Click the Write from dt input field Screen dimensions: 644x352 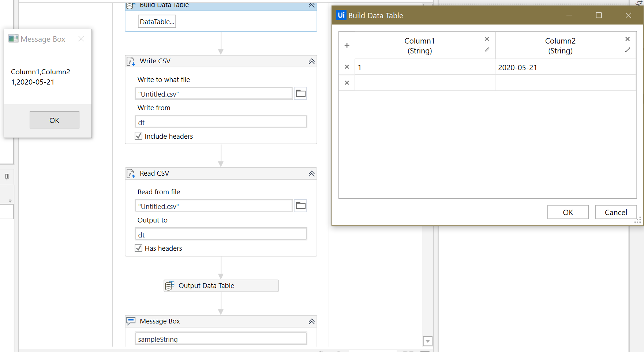[221, 122]
